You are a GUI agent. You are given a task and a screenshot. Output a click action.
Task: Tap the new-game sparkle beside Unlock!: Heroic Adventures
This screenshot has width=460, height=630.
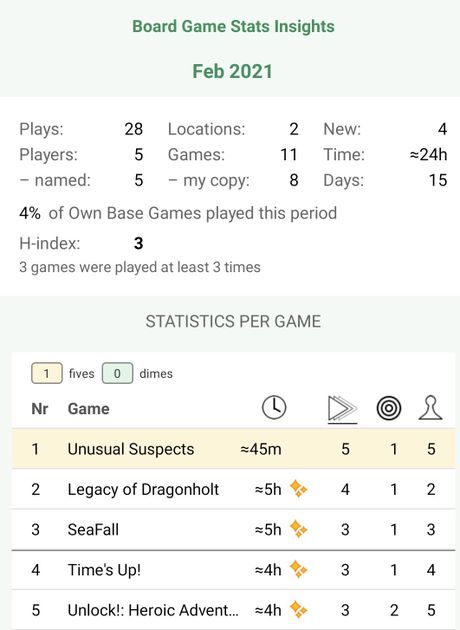[298, 610]
